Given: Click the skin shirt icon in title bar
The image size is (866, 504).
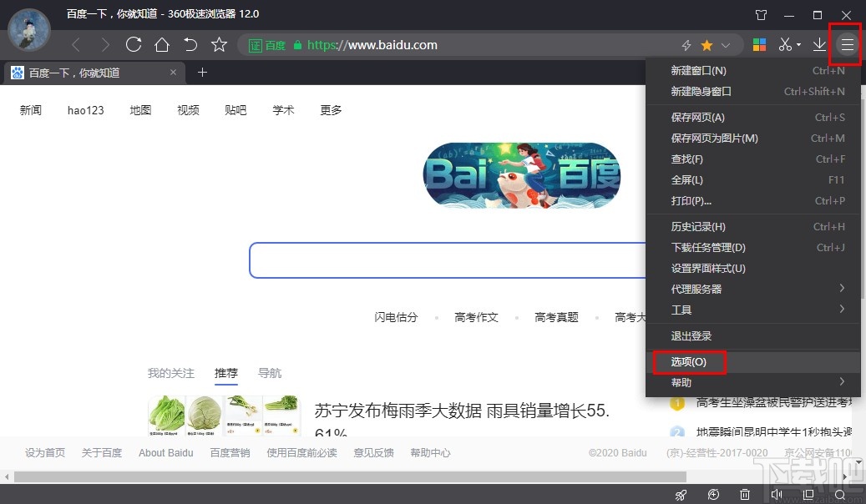Looking at the screenshot, I should (x=761, y=15).
